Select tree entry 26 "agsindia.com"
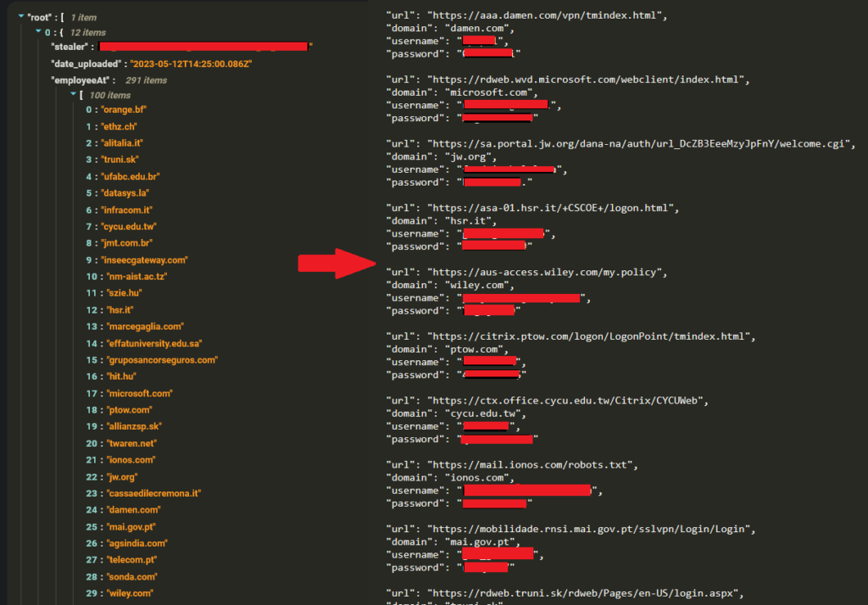The width and height of the screenshot is (868, 605). coord(126,543)
